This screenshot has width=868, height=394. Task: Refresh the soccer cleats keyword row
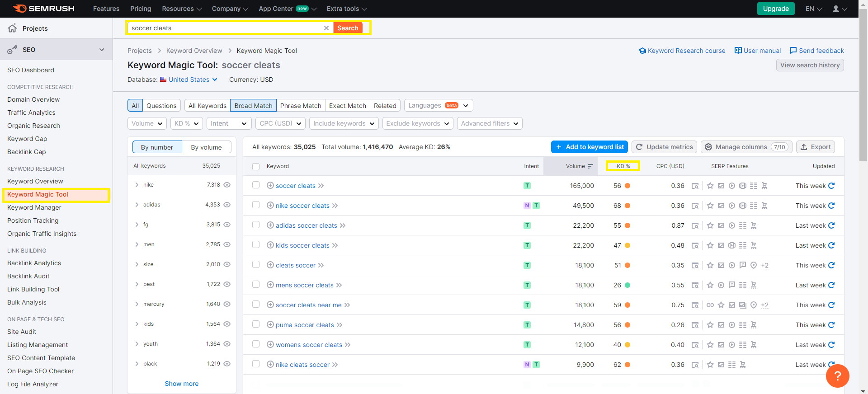831,186
